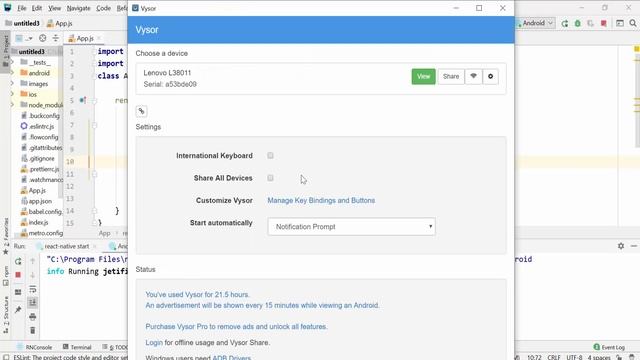Expand the android folder in project tree
Viewport: 640px width, 360px height.
12,73
